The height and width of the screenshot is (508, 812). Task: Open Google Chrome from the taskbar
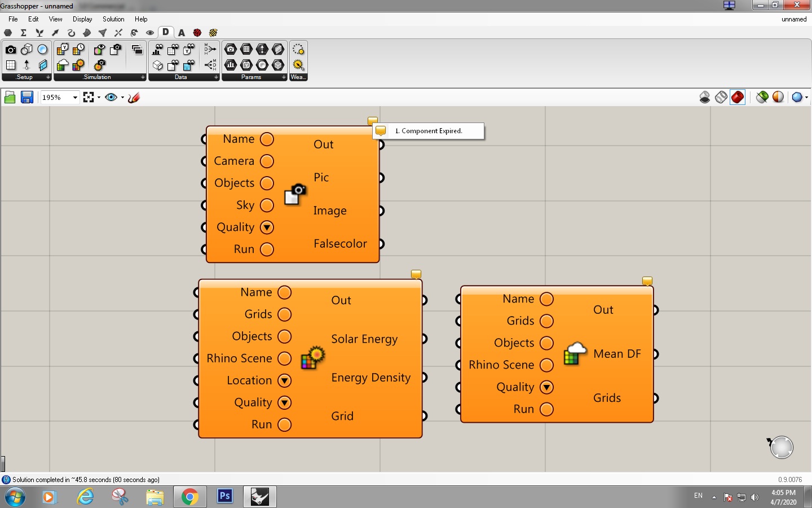(x=189, y=497)
